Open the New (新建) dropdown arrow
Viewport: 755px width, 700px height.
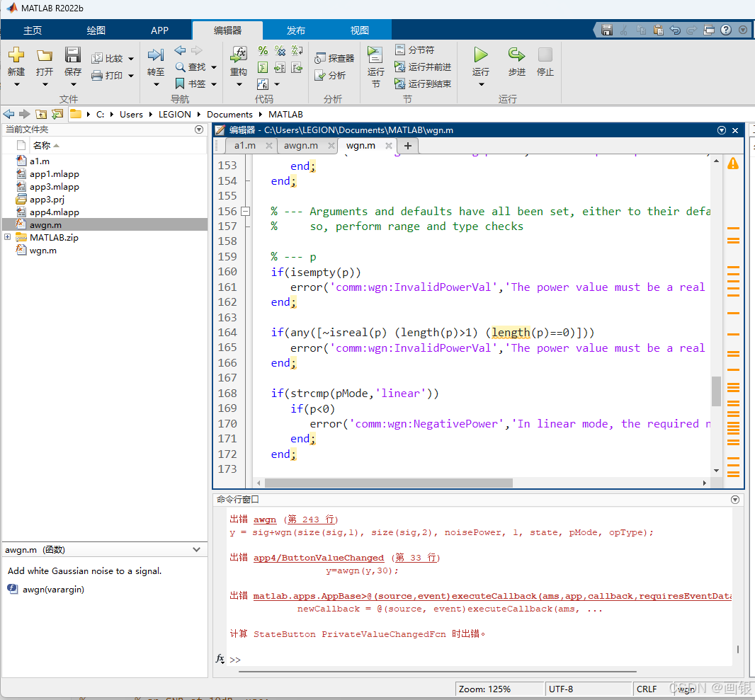pyautogui.click(x=16, y=84)
